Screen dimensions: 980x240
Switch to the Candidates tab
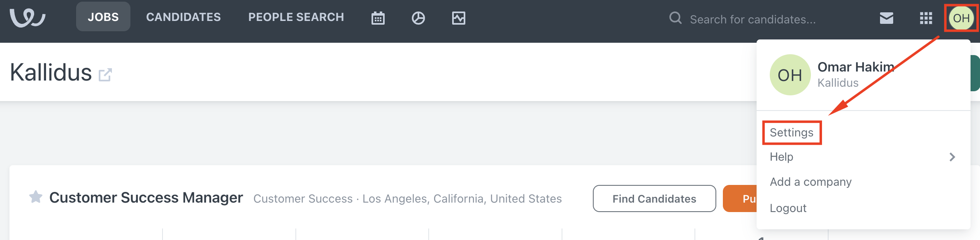pyautogui.click(x=183, y=17)
